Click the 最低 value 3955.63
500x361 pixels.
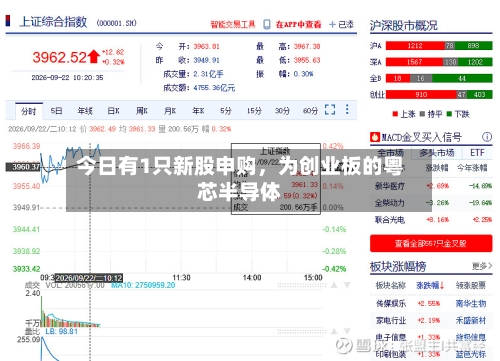tap(307, 60)
